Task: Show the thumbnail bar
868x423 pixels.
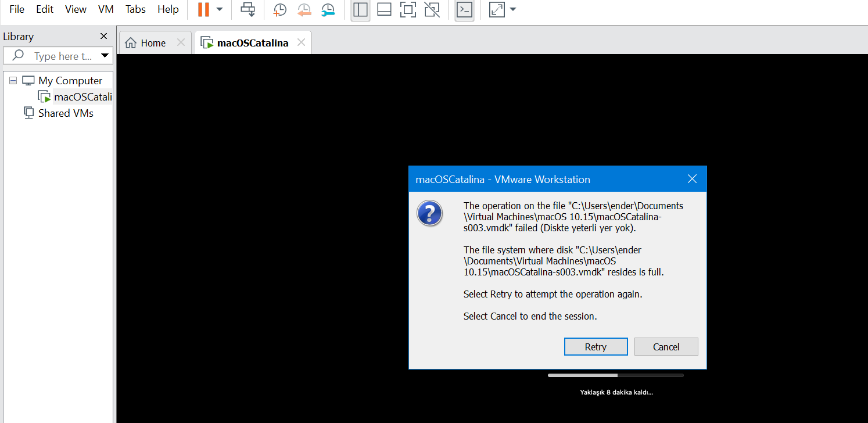Action: [x=384, y=10]
